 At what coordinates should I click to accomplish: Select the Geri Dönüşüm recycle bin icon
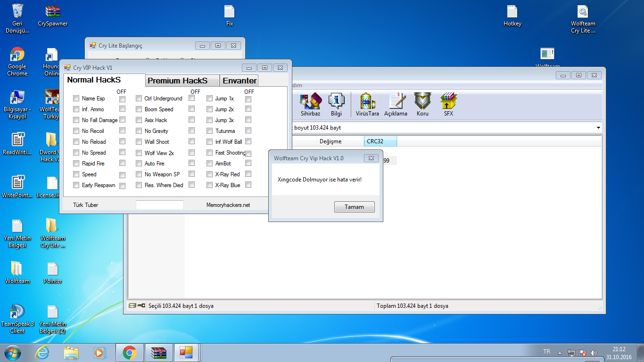pyautogui.click(x=17, y=19)
